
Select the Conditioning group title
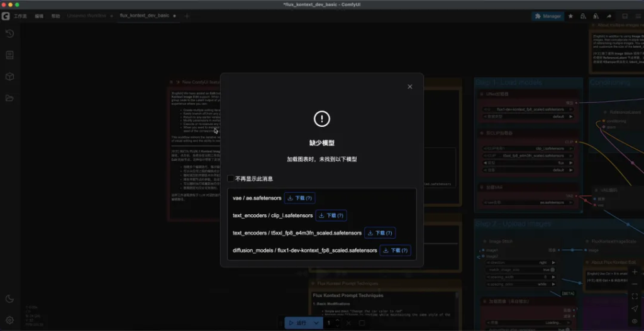pos(610,82)
